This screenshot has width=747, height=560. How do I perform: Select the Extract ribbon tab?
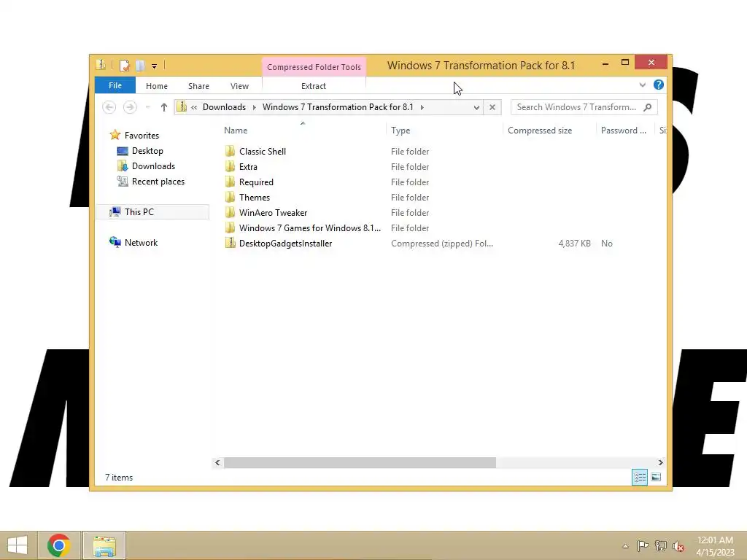tap(314, 86)
